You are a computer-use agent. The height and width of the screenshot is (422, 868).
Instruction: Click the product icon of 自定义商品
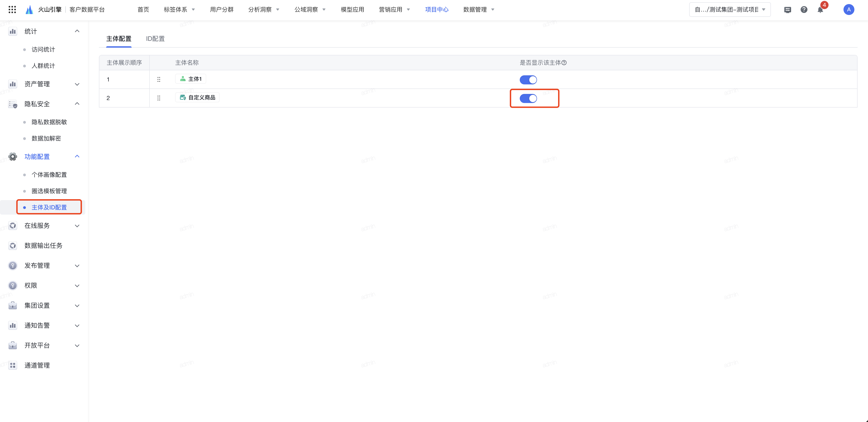point(183,97)
